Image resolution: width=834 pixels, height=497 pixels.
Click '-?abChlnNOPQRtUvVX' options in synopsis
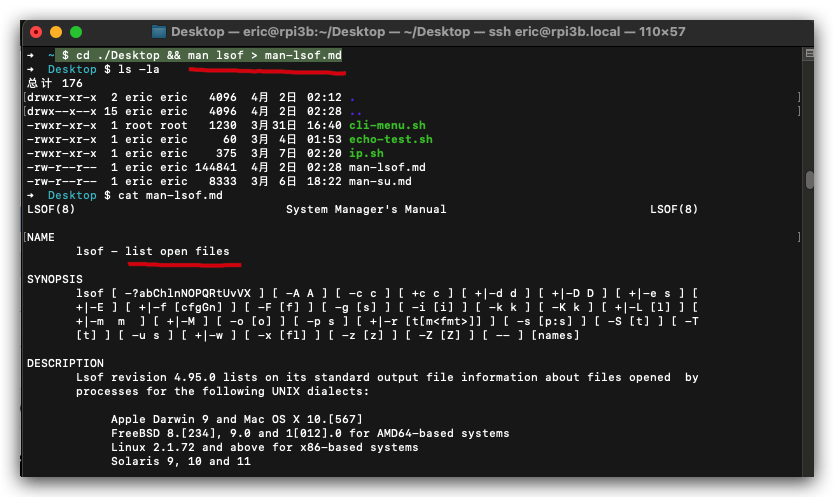pos(188,293)
